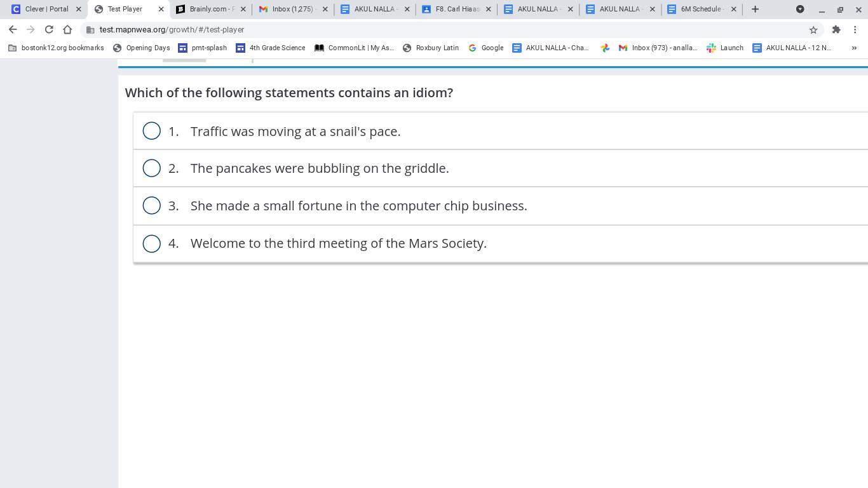Select answer 1 snail's pace radio button
This screenshot has width=868, height=488.
(151, 131)
